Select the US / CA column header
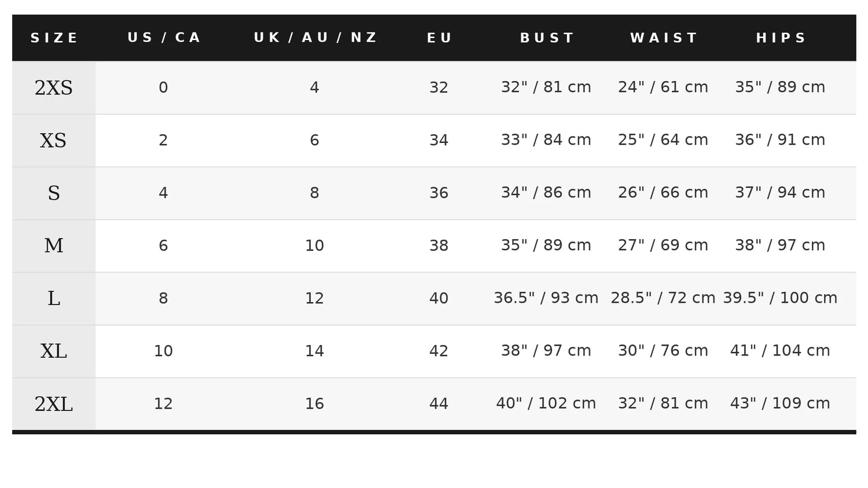The height and width of the screenshot is (488, 868). tap(164, 38)
